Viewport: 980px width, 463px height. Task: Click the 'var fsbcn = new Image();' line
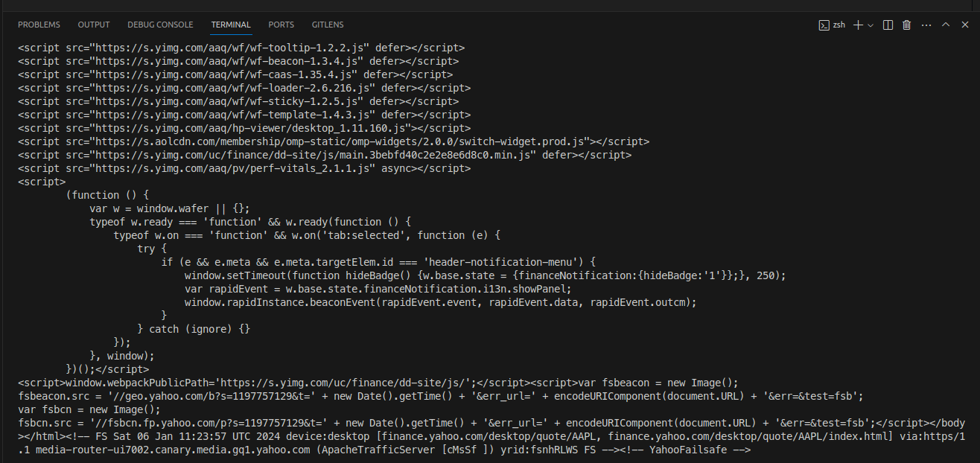coord(89,409)
